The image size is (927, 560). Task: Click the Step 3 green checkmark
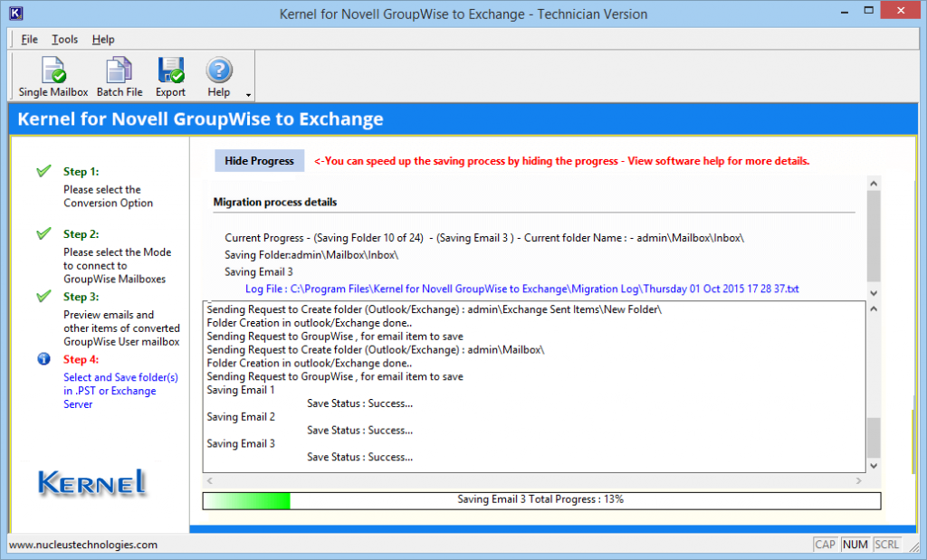coord(43,296)
